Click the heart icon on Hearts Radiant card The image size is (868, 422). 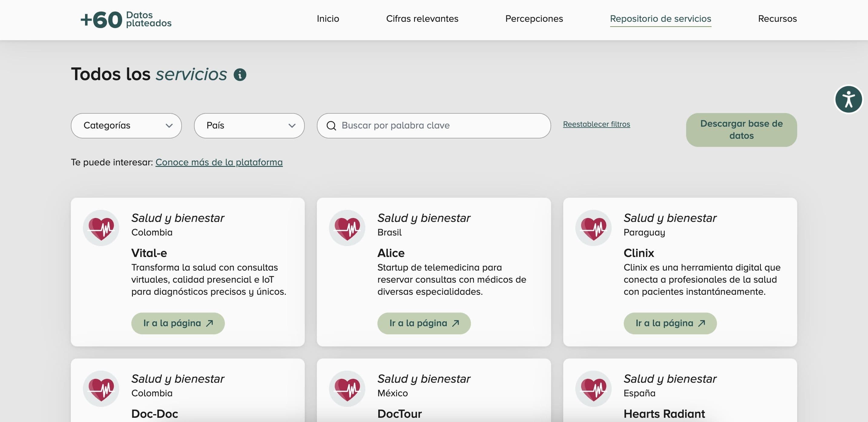[x=593, y=389]
